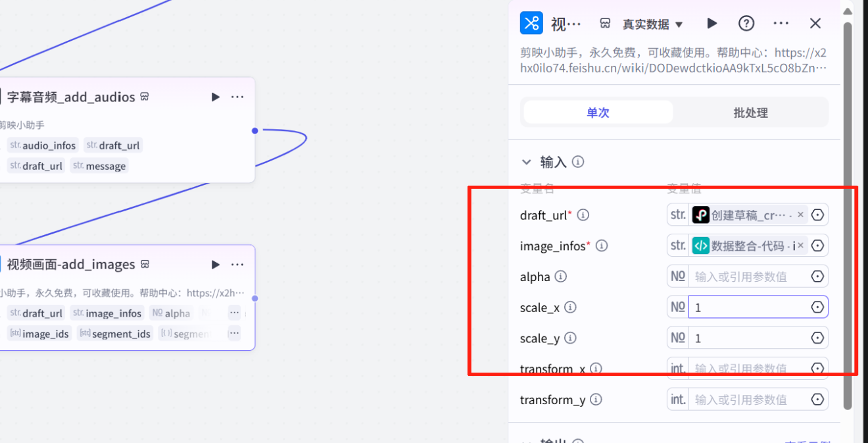Expand hidden input tags on the 视频画面-add_images node
Viewport: 868px width, 443px height.
234,313
